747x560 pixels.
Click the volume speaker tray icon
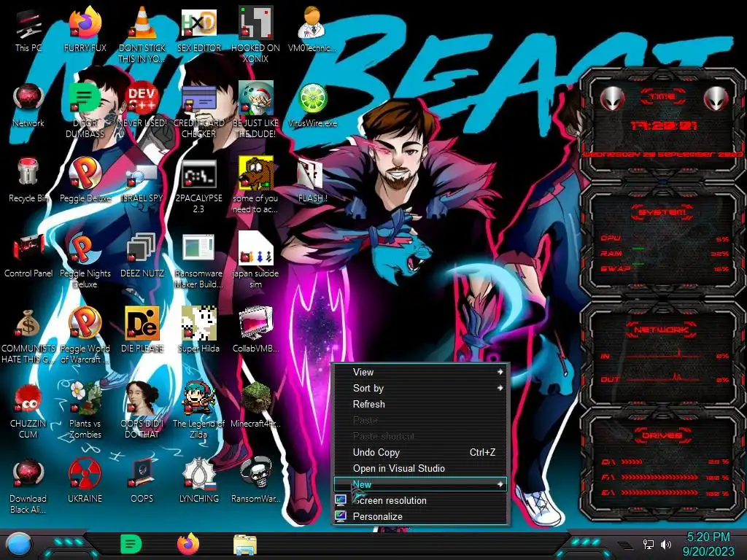[666, 544]
